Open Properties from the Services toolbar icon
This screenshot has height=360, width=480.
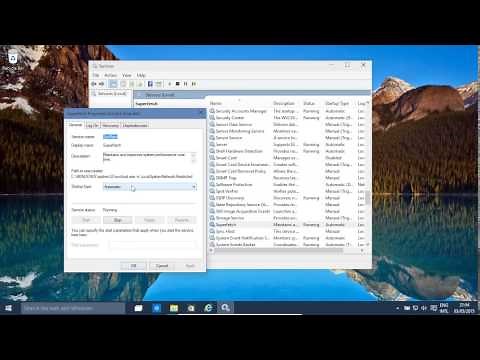(x=123, y=84)
